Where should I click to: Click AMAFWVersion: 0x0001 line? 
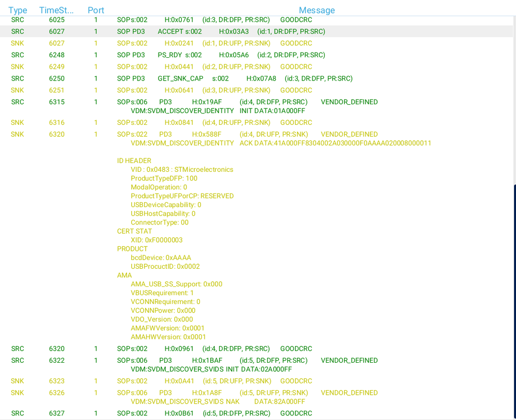tap(167, 328)
